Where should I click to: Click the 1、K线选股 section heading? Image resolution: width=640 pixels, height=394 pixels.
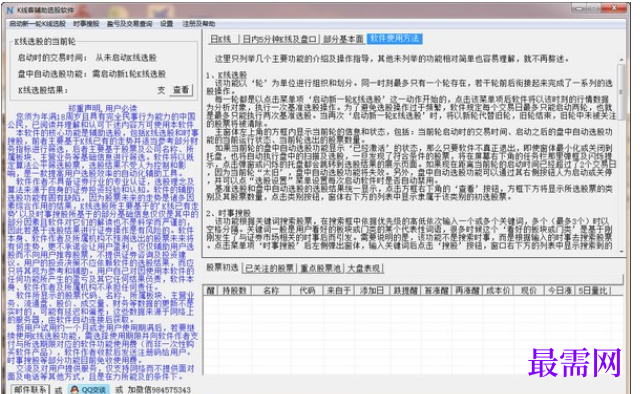tap(227, 75)
